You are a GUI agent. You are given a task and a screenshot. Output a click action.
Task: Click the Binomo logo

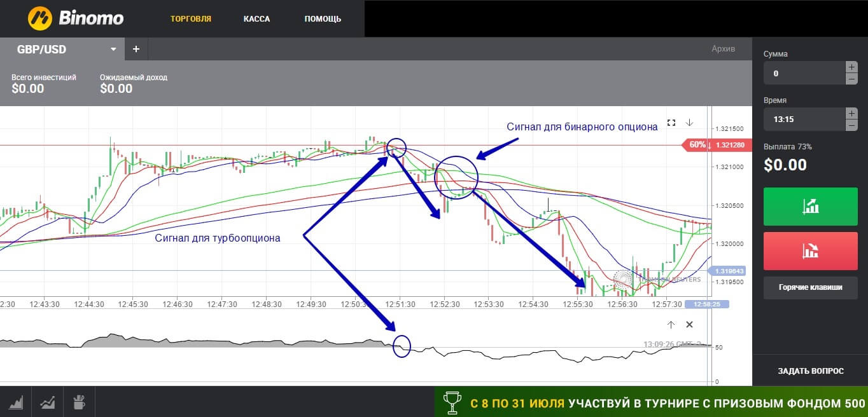point(76,18)
